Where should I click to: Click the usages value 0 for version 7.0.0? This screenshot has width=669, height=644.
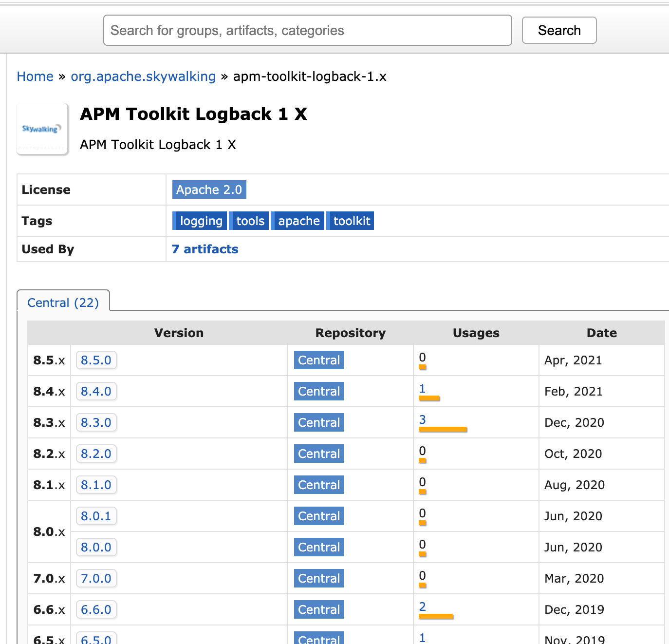(x=423, y=575)
